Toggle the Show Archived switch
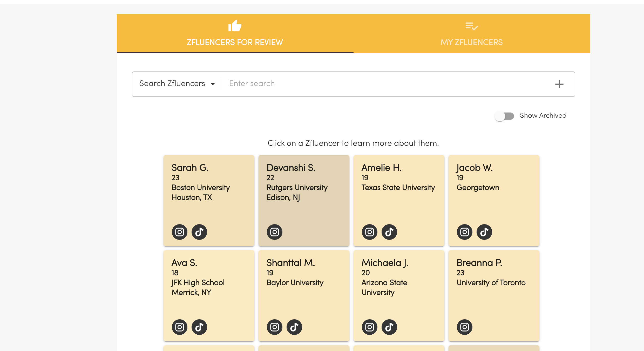 [504, 116]
